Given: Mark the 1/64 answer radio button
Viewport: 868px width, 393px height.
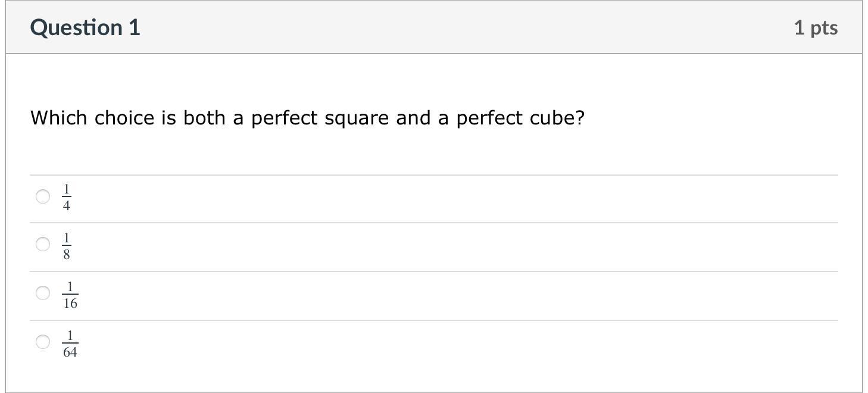Looking at the screenshot, I should 43,342.
